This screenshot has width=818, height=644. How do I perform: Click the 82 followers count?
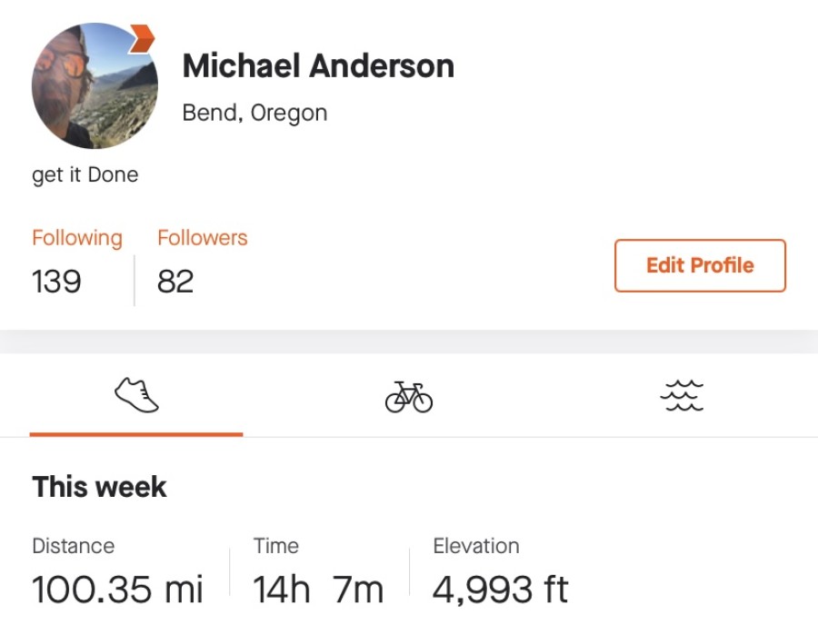(x=175, y=282)
